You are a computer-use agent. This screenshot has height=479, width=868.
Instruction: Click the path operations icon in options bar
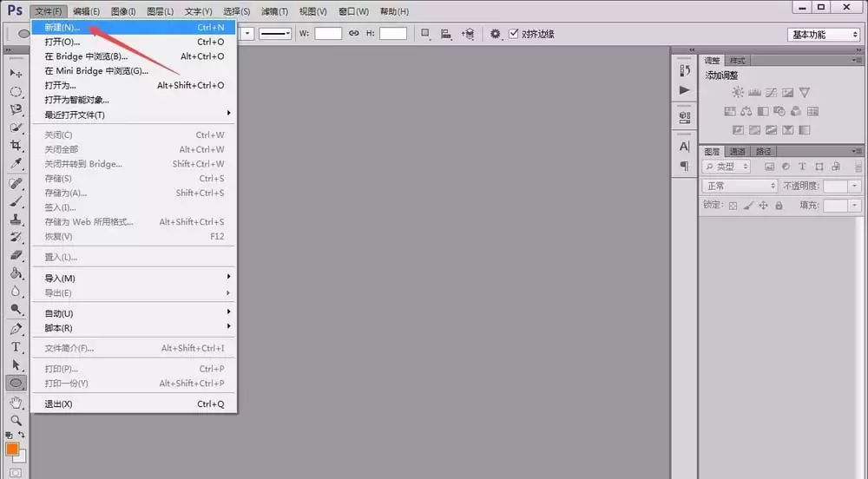pos(425,34)
